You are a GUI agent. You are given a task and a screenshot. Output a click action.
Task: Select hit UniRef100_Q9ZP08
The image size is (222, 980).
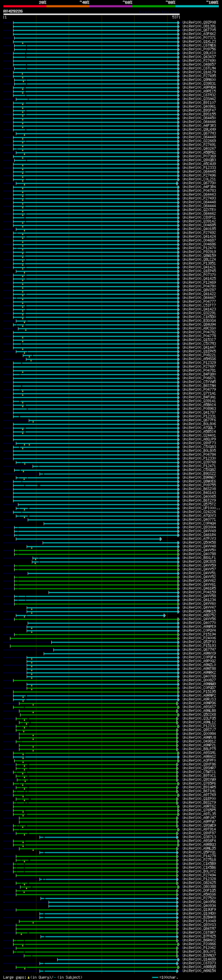[x=199, y=23]
